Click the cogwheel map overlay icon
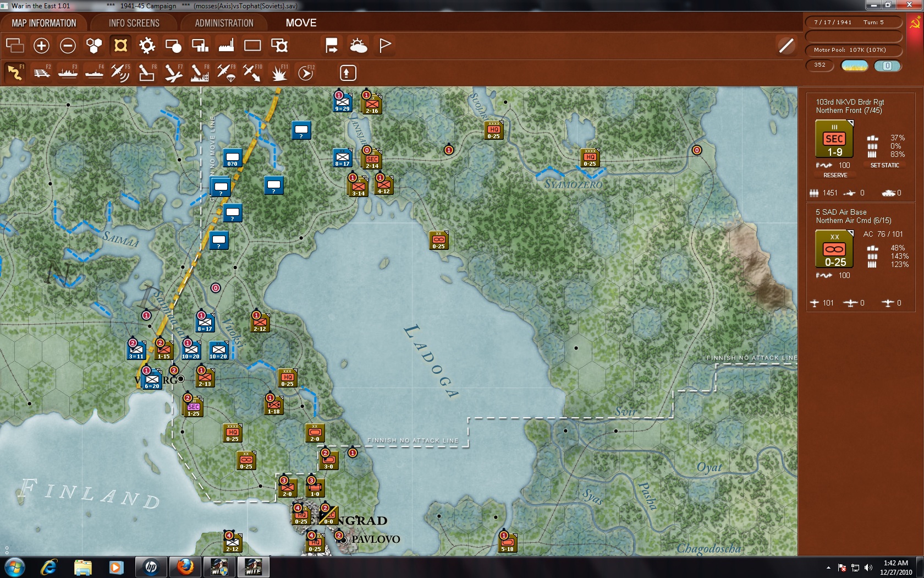924x578 pixels. pos(147,45)
